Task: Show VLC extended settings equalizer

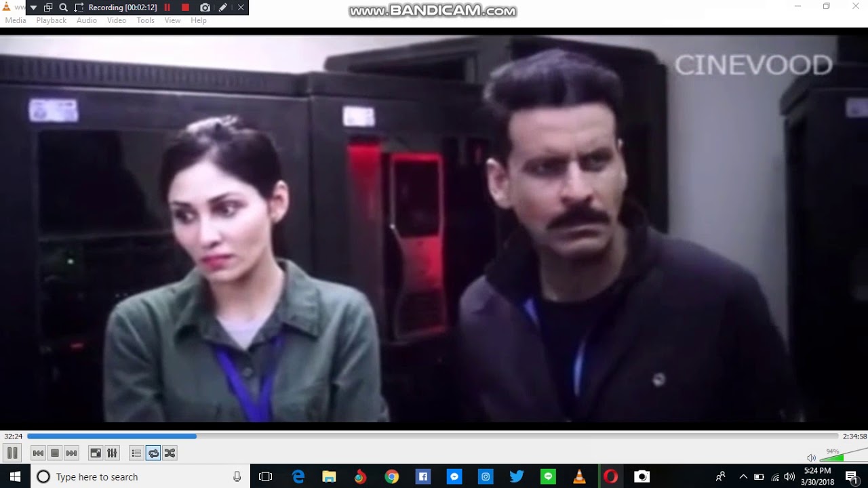Action: tap(112, 453)
